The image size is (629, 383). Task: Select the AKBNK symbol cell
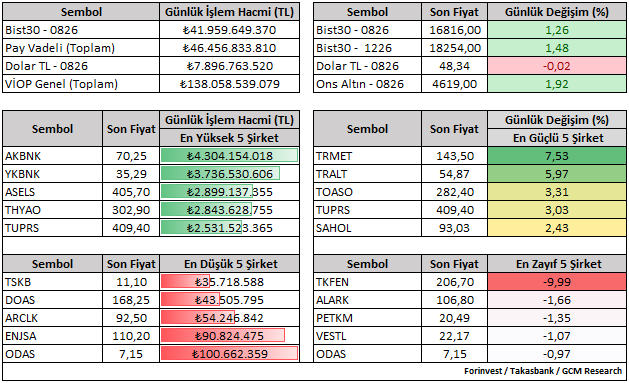[53, 156]
